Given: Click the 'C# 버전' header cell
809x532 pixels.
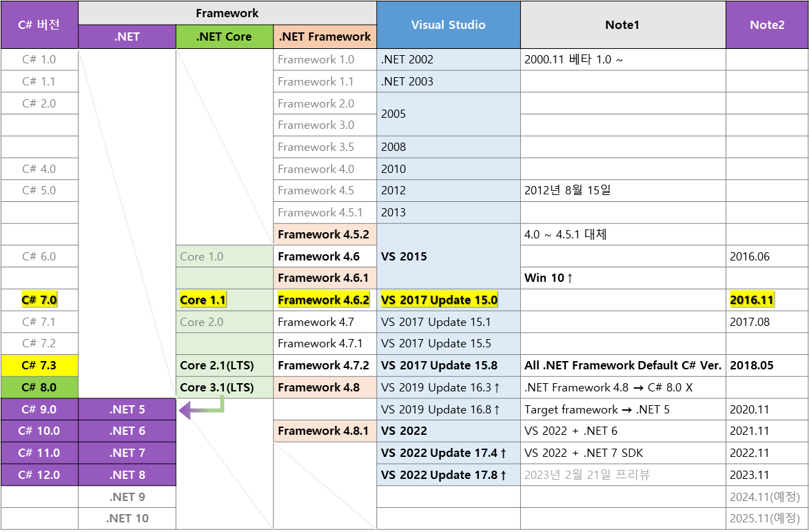Looking at the screenshot, I should (39, 25).
